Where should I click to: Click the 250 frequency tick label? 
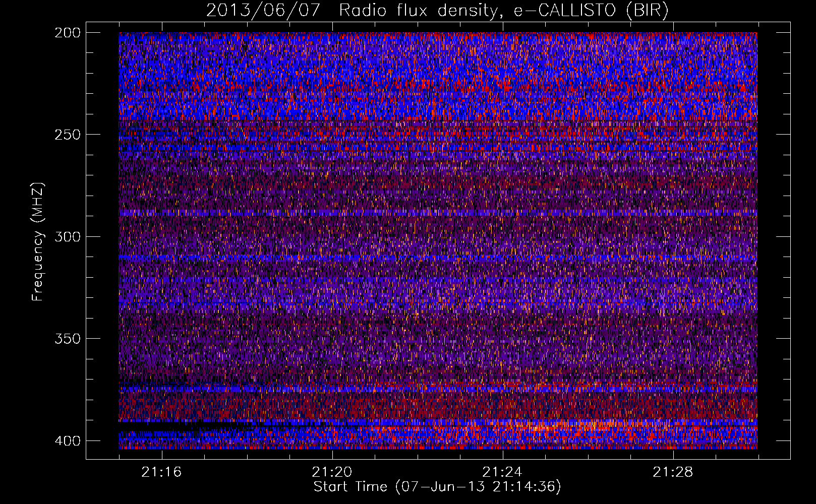(x=67, y=135)
